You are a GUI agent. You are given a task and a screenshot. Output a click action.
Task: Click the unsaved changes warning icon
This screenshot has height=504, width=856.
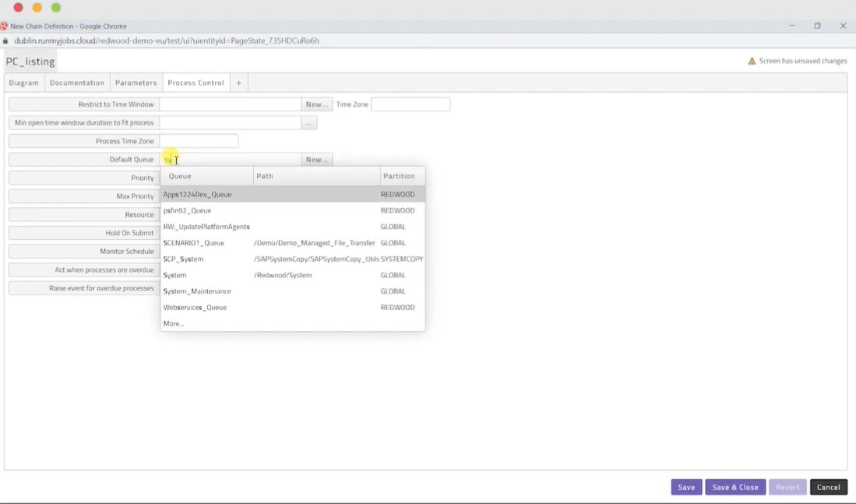point(752,60)
